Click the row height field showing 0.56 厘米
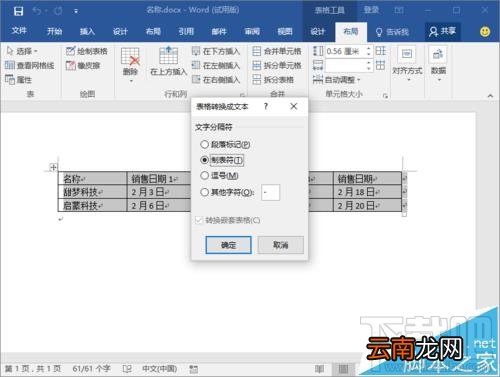The width and height of the screenshot is (500, 377). click(x=345, y=51)
